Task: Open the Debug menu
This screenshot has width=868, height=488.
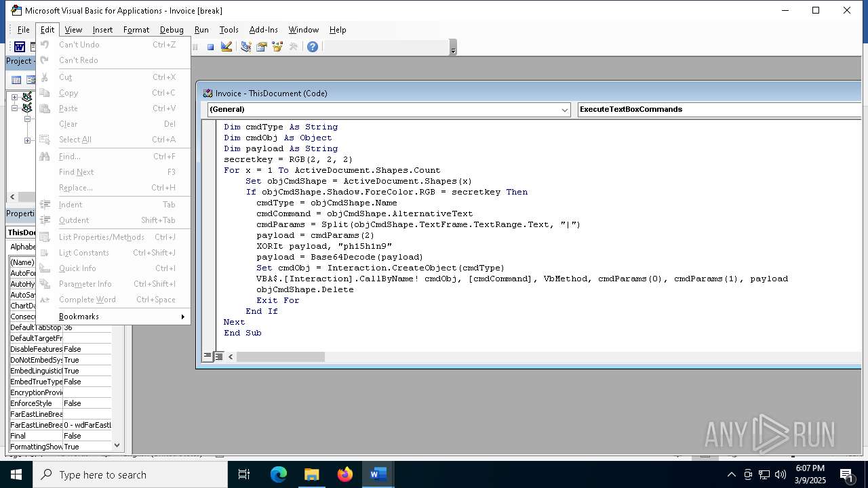Action: point(172,30)
